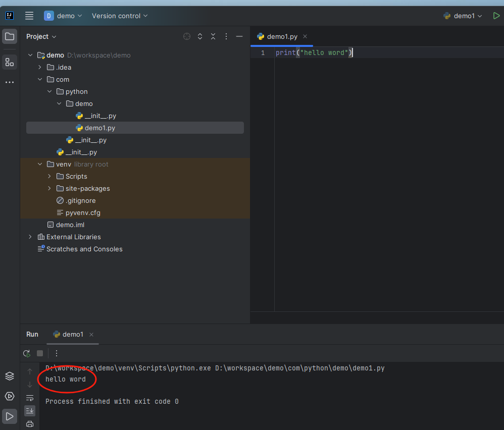Toggle the Project tool window folder icon

pyautogui.click(x=10, y=36)
